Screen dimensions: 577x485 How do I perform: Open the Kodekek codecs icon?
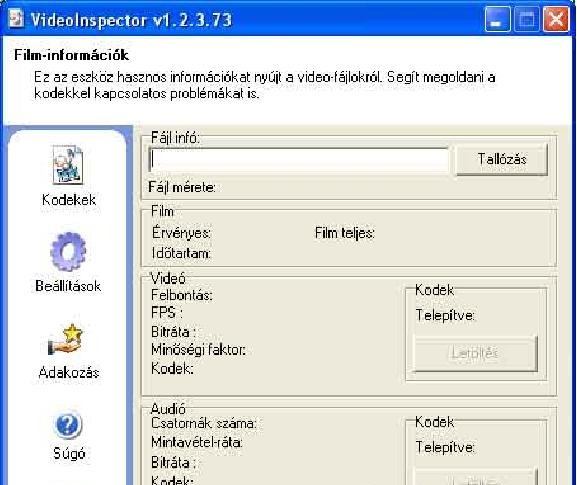(68, 164)
